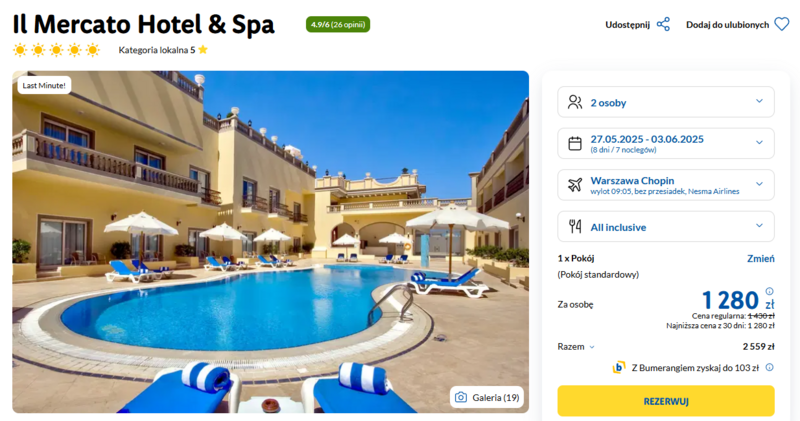800x421 pixels.
Task: Click the hotel pool main photo
Action: click(x=270, y=242)
